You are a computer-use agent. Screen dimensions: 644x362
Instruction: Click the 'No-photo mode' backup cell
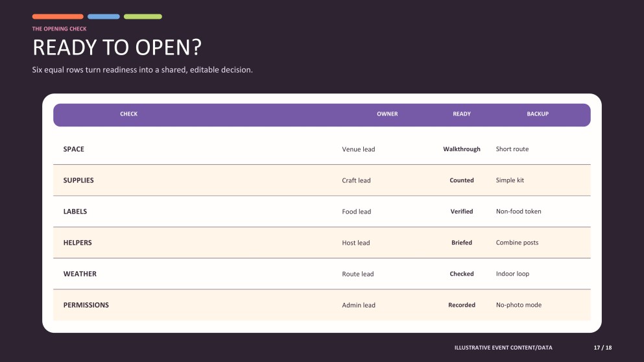coord(519,306)
